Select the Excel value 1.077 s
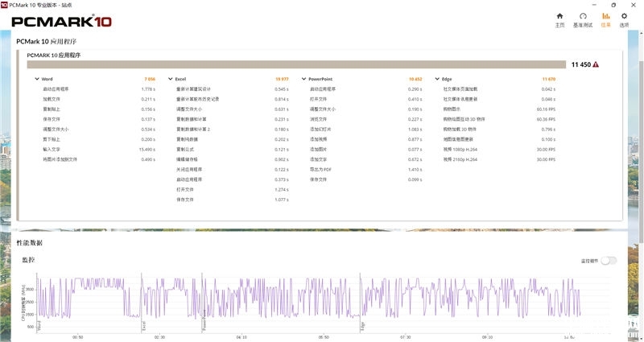644x342 pixels. tap(282, 200)
